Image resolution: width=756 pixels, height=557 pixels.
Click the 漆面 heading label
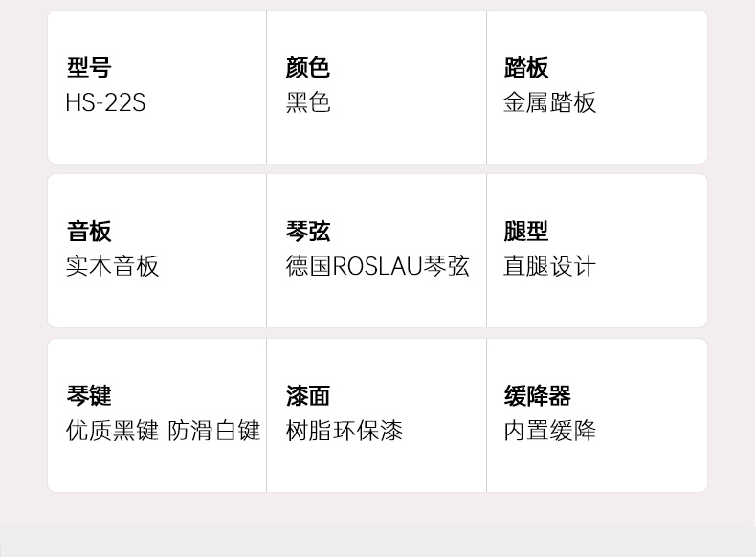pos(307,396)
